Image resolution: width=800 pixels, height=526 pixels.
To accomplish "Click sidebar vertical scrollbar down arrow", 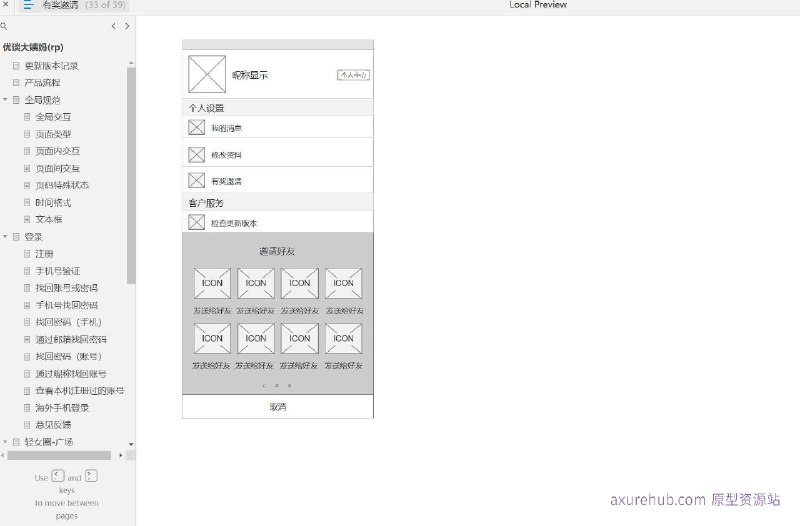I will tap(131, 444).
